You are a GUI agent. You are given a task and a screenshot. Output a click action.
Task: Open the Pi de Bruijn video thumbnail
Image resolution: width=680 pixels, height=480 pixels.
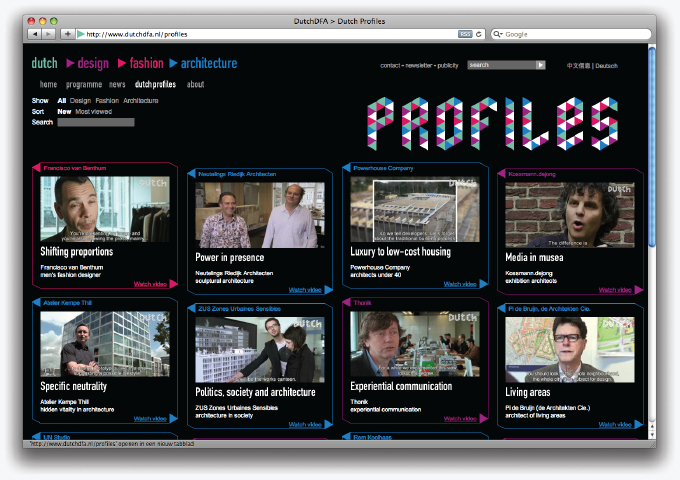coord(570,349)
